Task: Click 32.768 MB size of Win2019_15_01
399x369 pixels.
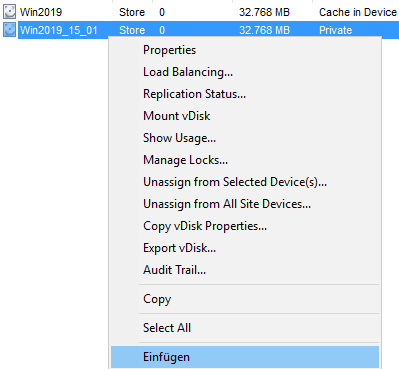Action: click(x=264, y=30)
